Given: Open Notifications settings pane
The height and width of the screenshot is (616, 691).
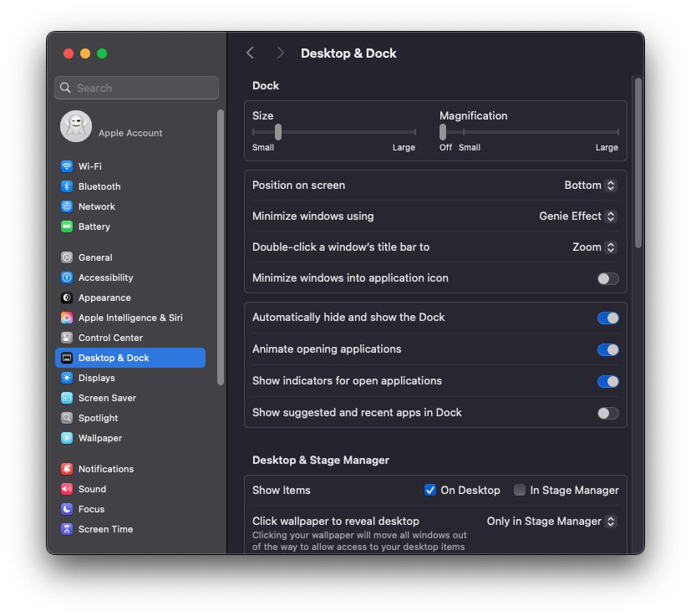Looking at the screenshot, I should coord(130,469).
